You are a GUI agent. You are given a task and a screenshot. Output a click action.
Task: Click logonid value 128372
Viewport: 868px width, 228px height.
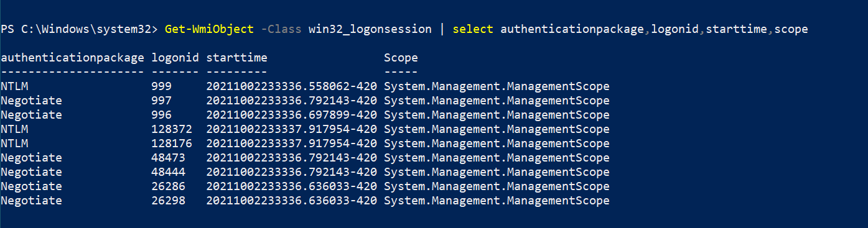click(x=172, y=129)
